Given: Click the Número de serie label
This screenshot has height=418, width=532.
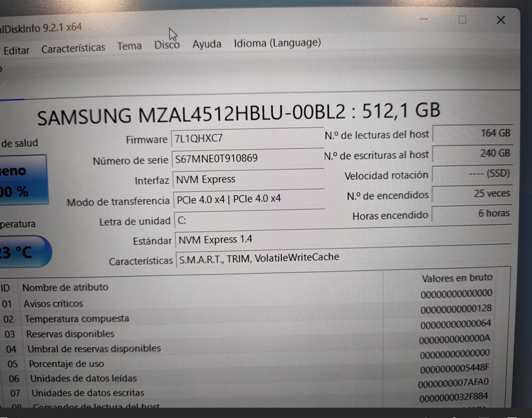Looking at the screenshot, I should tap(131, 160).
